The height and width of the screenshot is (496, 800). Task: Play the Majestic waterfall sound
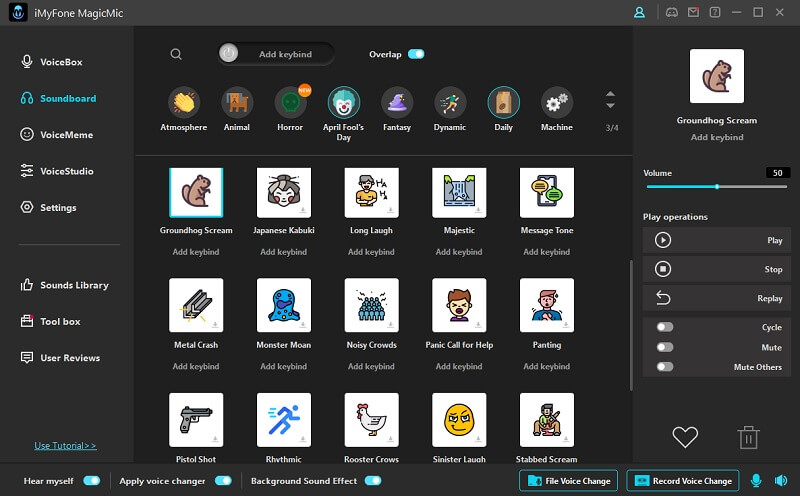(459, 192)
